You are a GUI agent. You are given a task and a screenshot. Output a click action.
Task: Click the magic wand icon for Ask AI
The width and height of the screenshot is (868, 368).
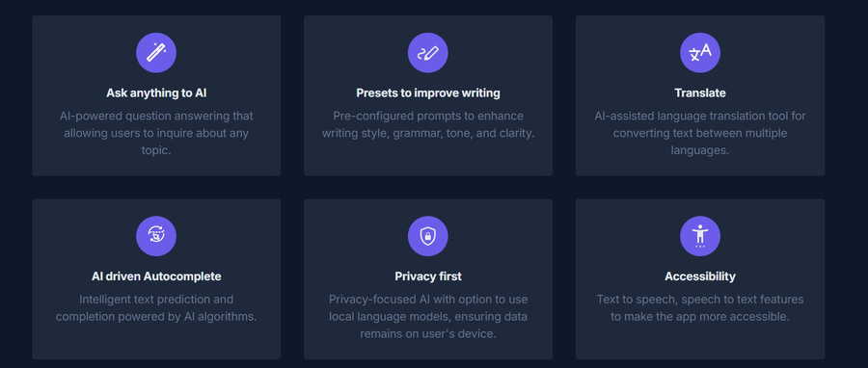[x=156, y=52]
